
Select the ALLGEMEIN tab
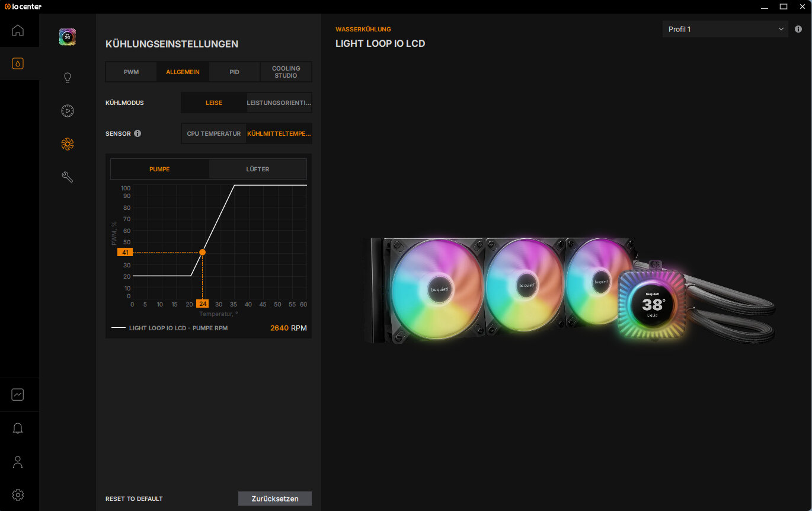[183, 72]
